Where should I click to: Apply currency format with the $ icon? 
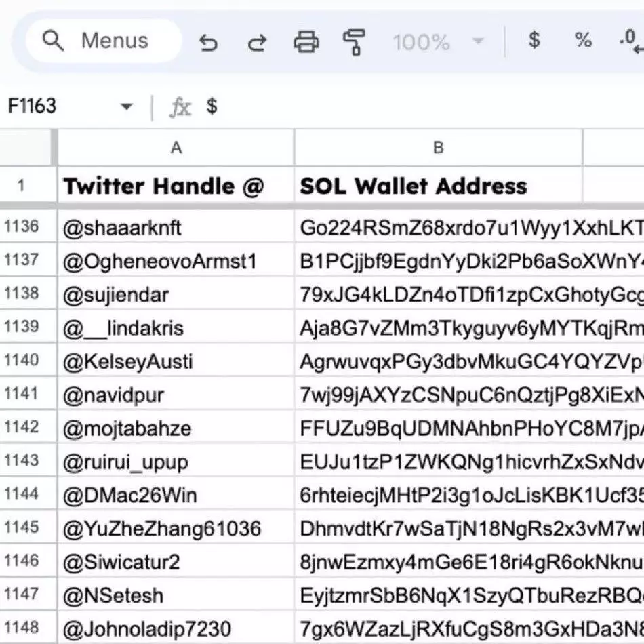point(534,41)
